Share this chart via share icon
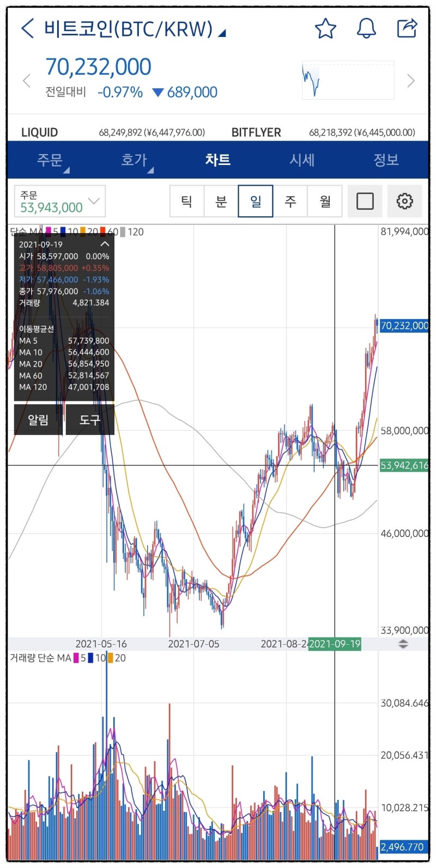Image resolution: width=436 pixels, height=868 pixels. pos(407,28)
